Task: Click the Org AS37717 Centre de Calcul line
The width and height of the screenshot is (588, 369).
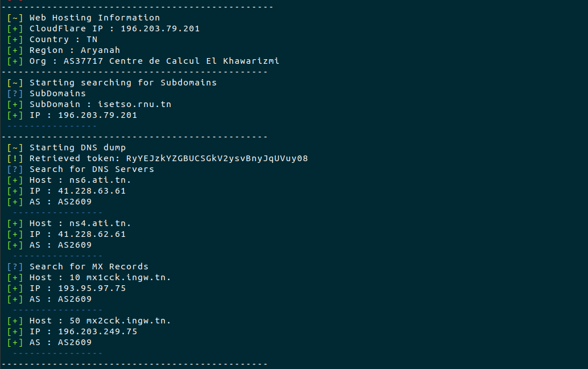Action: (154, 61)
